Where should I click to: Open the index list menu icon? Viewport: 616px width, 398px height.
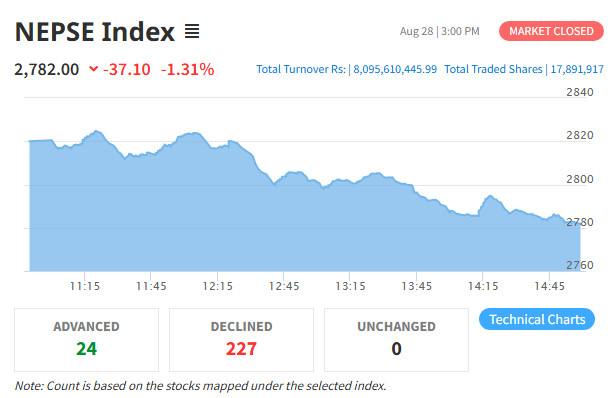point(192,31)
